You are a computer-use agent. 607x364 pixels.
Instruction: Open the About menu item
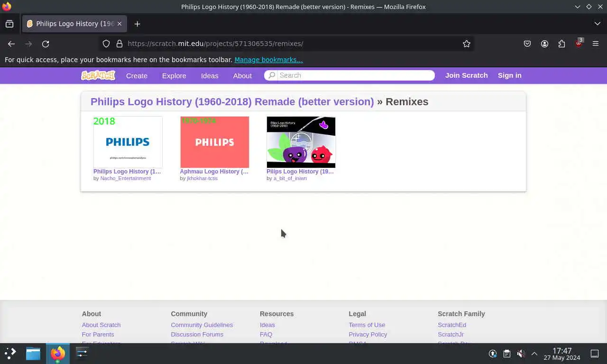click(x=242, y=76)
